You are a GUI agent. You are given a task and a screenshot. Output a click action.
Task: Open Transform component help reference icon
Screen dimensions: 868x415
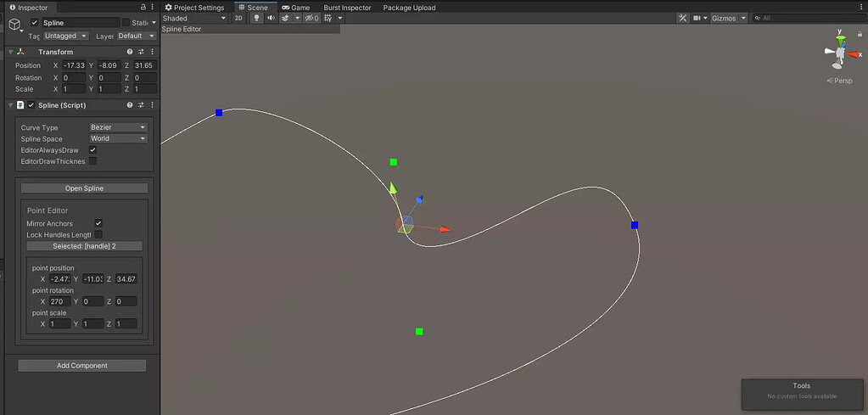pos(130,52)
